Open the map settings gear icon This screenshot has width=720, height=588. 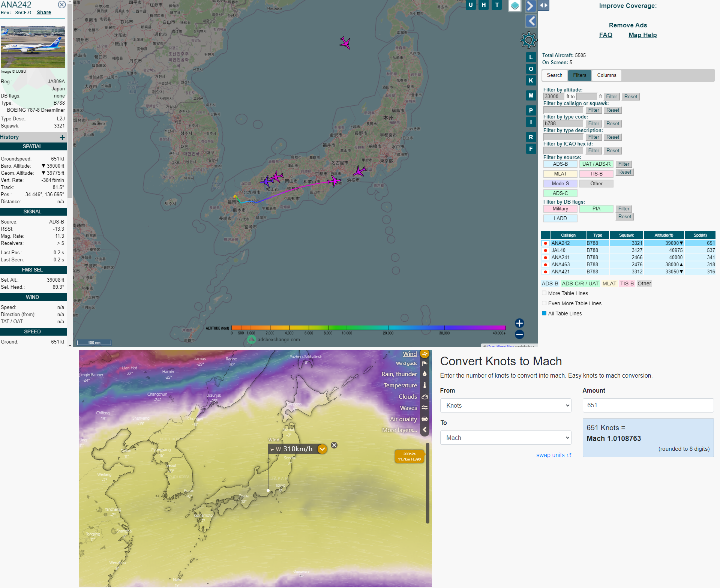click(528, 40)
